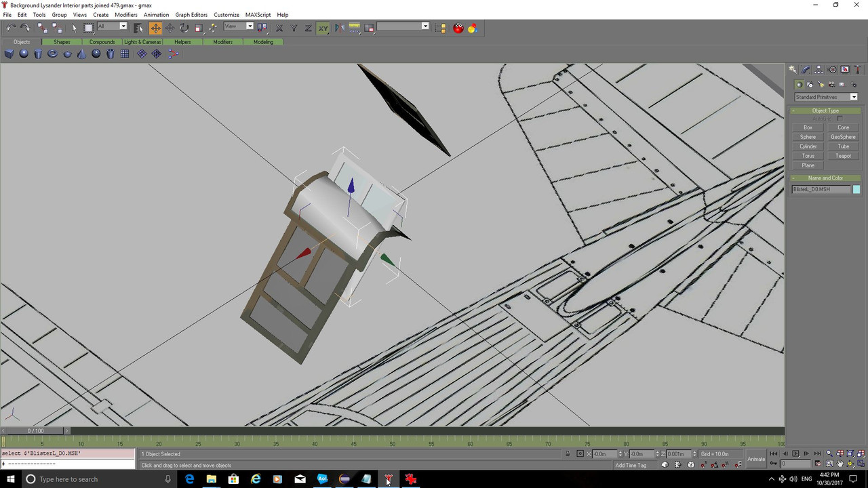Open the red material editor icon

458,28
